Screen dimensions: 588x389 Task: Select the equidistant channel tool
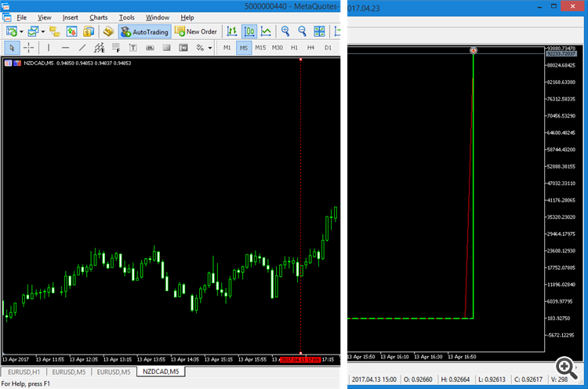pyautogui.click(x=99, y=48)
